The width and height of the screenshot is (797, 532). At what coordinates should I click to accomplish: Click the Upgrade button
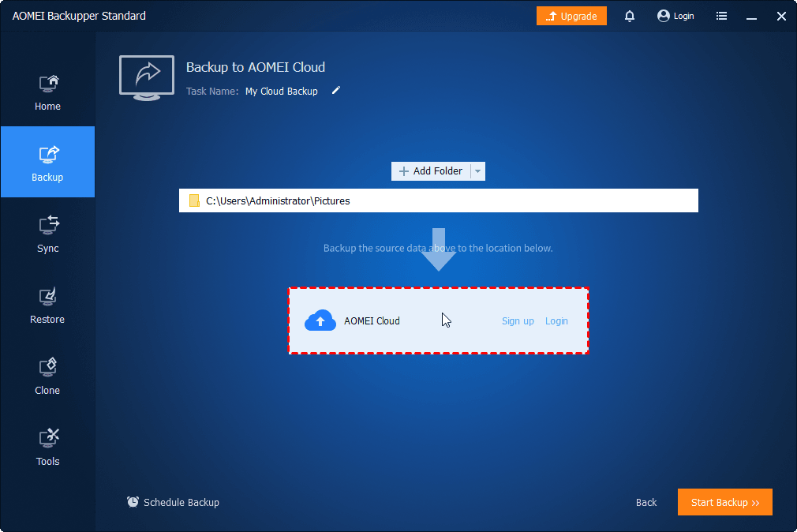click(x=571, y=16)
